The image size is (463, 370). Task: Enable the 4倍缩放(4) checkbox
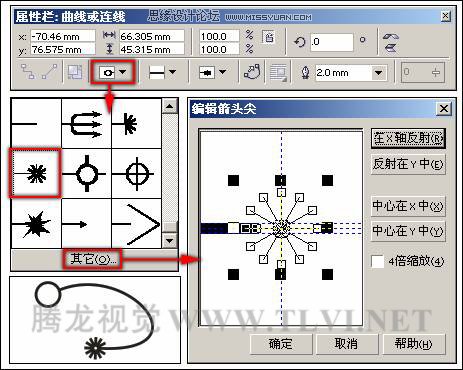pyautogui.click(x=378, y=261)
